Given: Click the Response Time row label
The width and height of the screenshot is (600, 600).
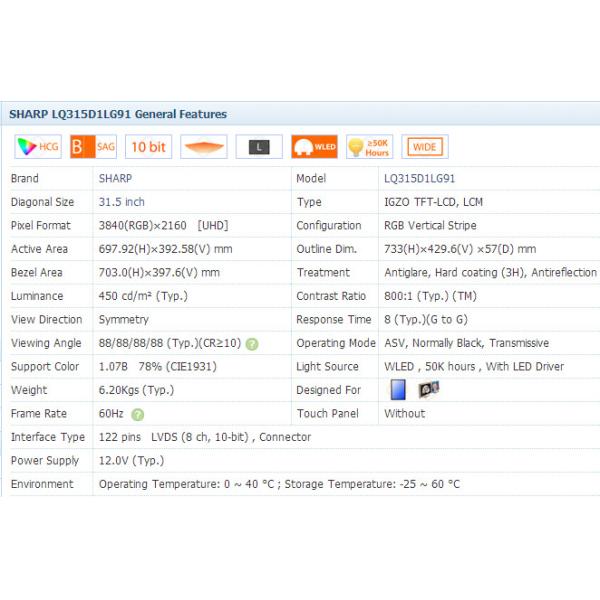Looking at the screenshot, I should coord(334,320).
